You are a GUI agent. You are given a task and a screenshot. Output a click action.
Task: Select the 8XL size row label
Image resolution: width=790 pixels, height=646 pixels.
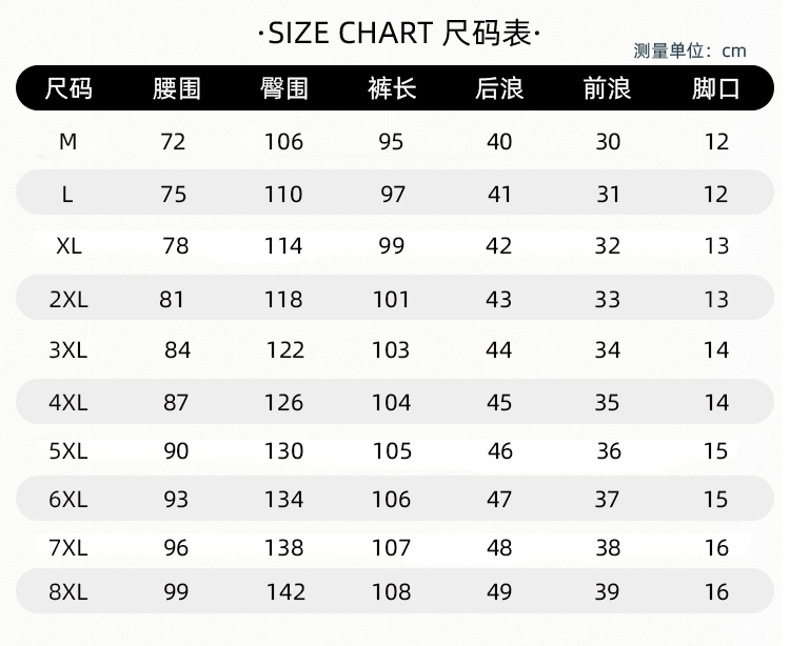(69, 592)
